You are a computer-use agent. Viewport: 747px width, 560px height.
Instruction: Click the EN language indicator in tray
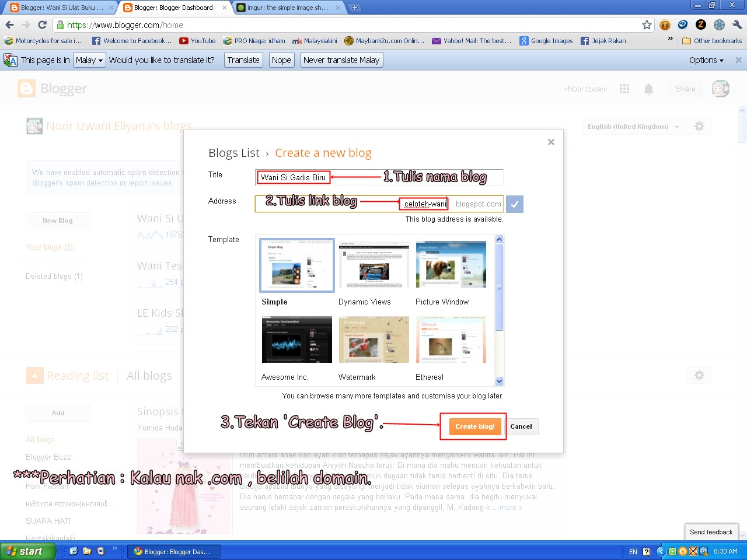[x=633, y=551]
